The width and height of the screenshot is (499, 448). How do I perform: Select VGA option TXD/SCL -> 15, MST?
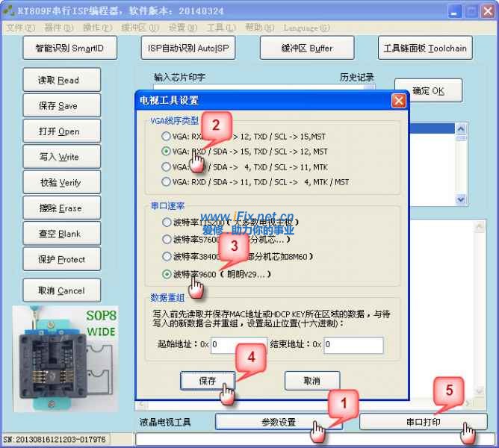pos(166,137)
